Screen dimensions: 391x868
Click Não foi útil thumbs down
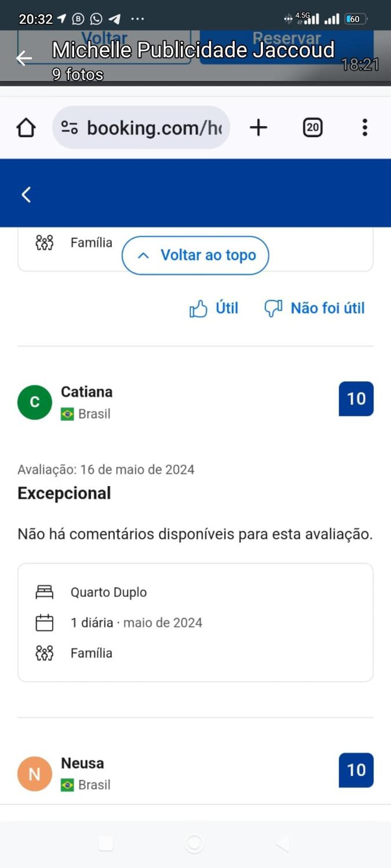[315, 309]
